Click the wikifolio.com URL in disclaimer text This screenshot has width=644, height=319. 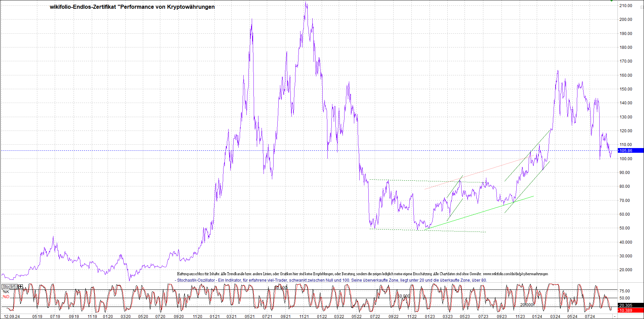515,274
